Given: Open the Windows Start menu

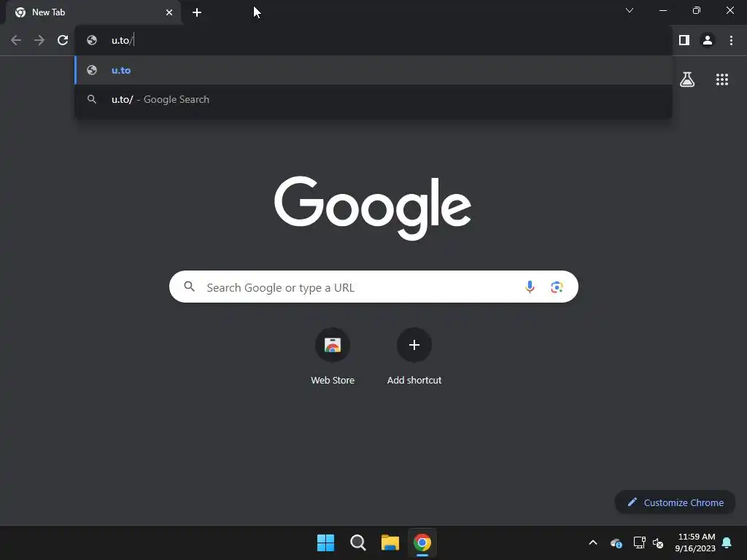Looking at the screenshot, I should pos(326,542).
